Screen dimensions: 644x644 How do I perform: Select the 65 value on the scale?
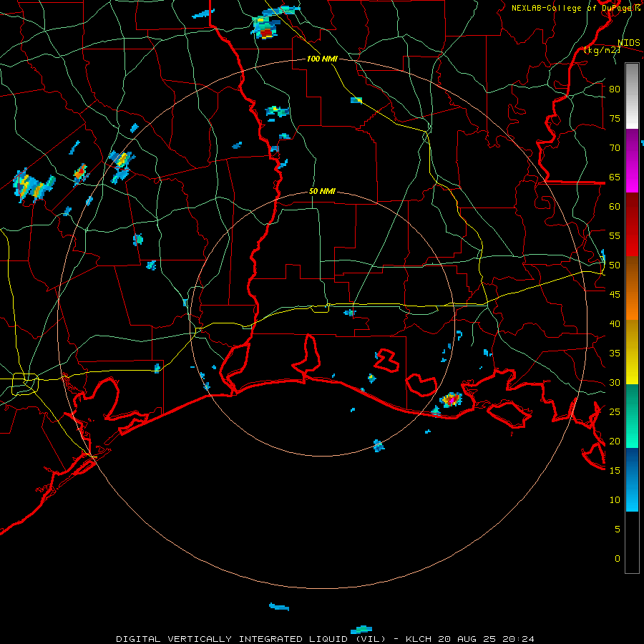[x=615, y=177]
